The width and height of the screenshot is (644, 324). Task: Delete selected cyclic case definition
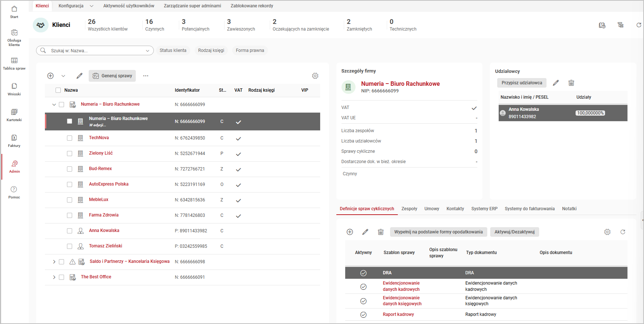(381, 232)
